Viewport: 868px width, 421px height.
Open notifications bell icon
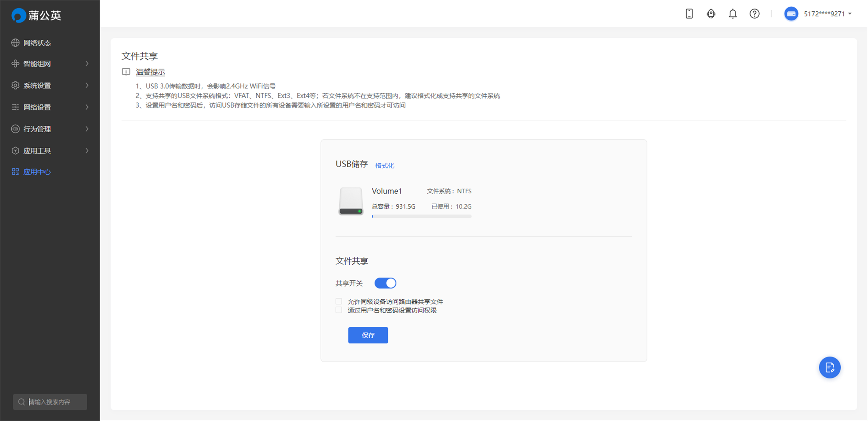click(733, 14)
